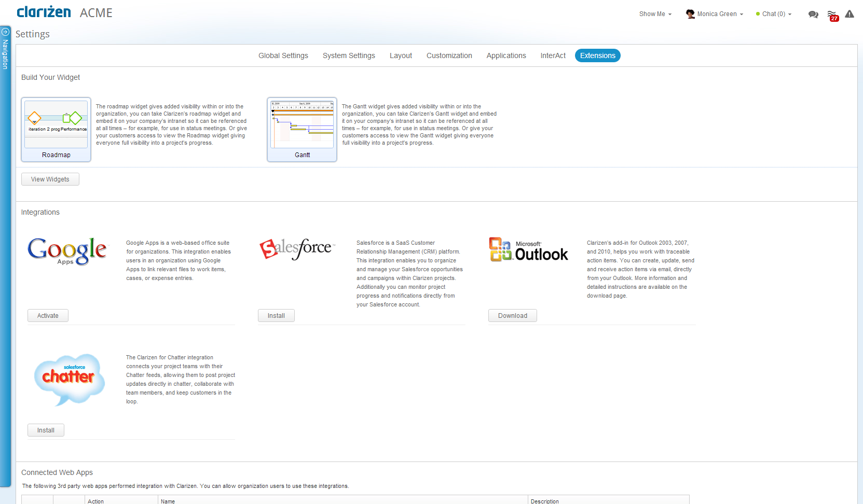Click the Google Apps logo
Viewport: 863px width, 504px height.
click(x=67, y=251)
